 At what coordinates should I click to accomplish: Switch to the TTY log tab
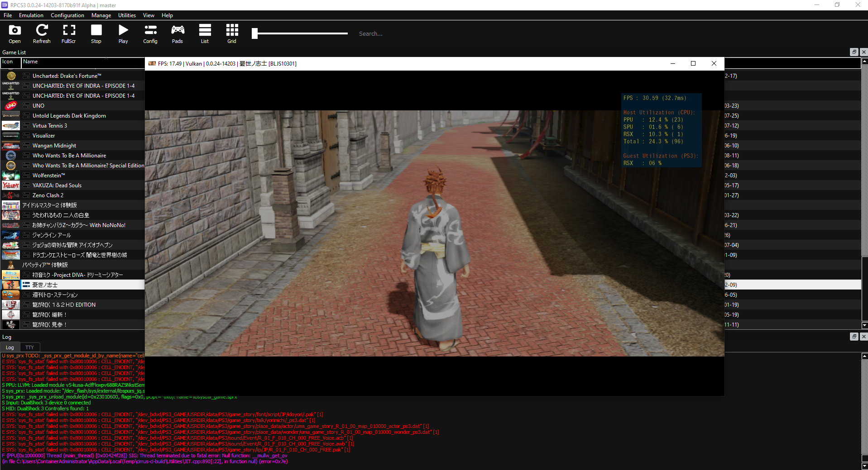coord(30,347)
